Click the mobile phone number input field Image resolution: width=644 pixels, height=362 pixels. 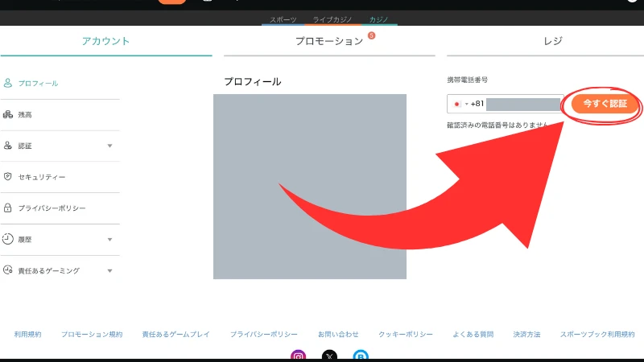coord(505,104)
